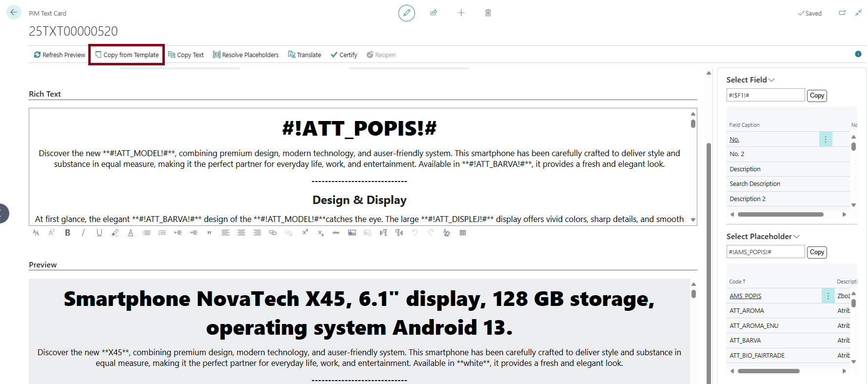The width and height of the screenshot is (868, 384).
Task: Create new record with plus icon
Action: [x=461, y=13]
